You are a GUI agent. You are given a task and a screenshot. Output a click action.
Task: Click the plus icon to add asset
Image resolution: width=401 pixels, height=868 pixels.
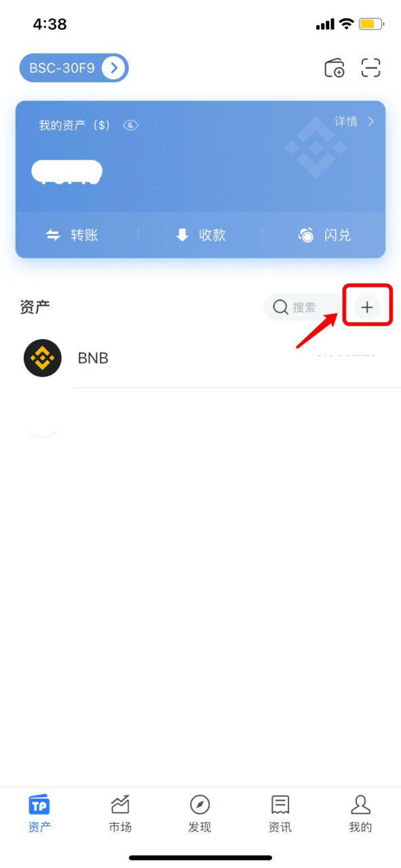tap(367, 307)
